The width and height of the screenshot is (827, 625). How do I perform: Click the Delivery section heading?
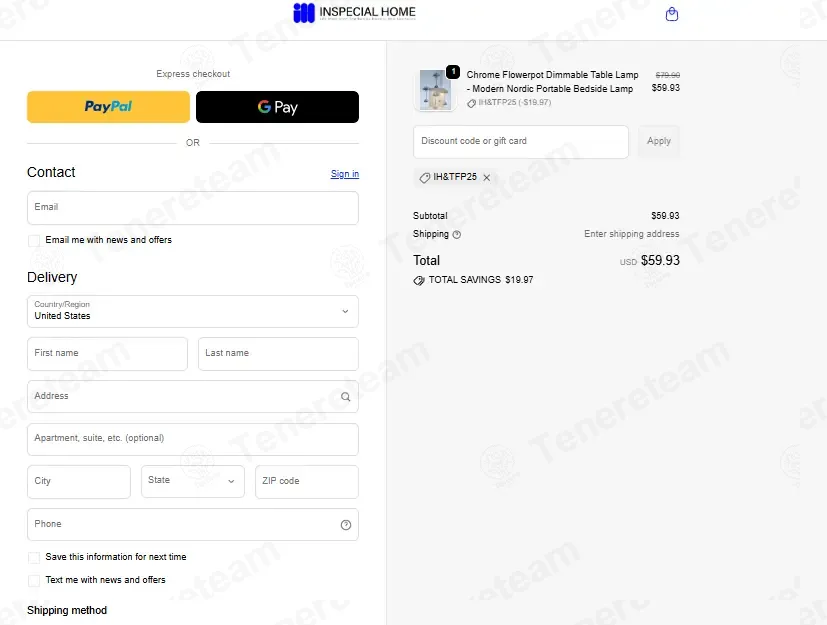(x=52, y=277)
